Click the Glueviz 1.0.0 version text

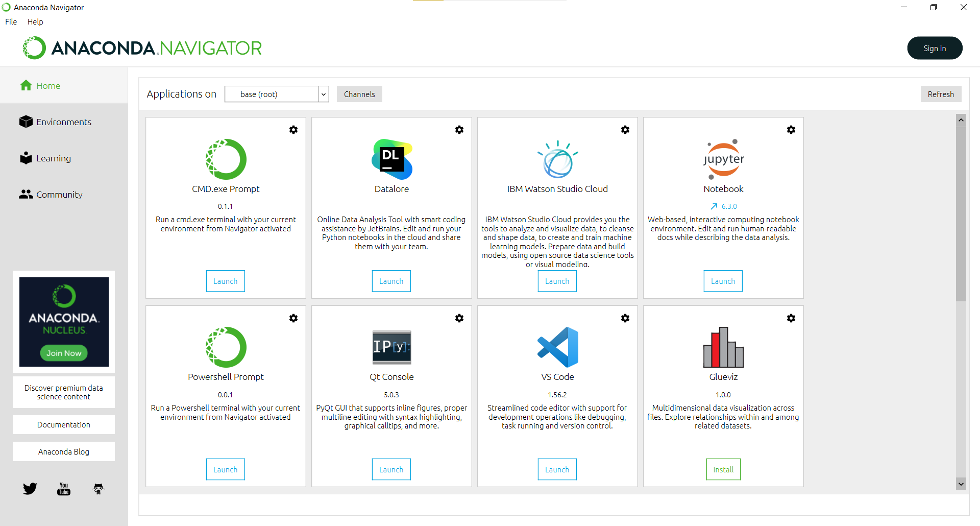point(723,395)
